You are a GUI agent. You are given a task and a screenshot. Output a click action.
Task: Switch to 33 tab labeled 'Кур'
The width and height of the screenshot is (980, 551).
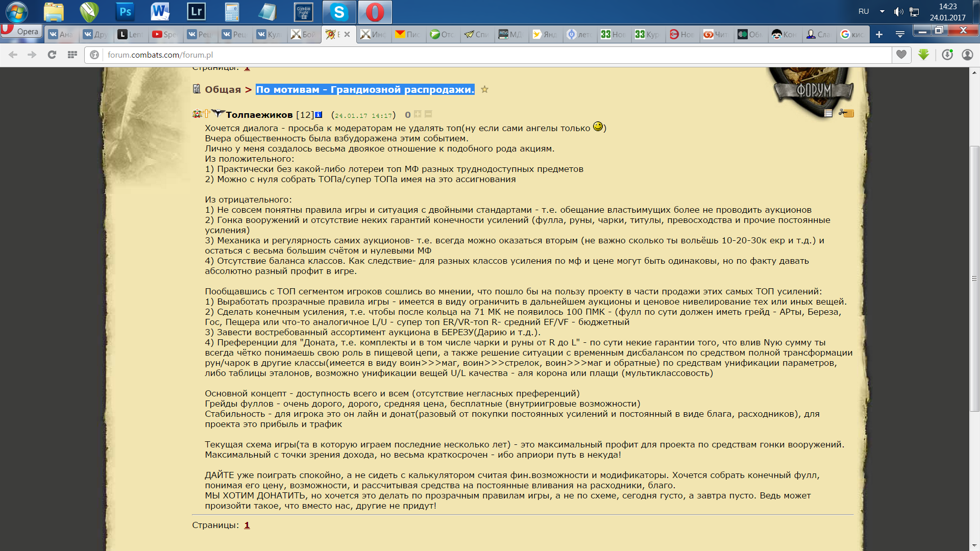click(649, 34)
